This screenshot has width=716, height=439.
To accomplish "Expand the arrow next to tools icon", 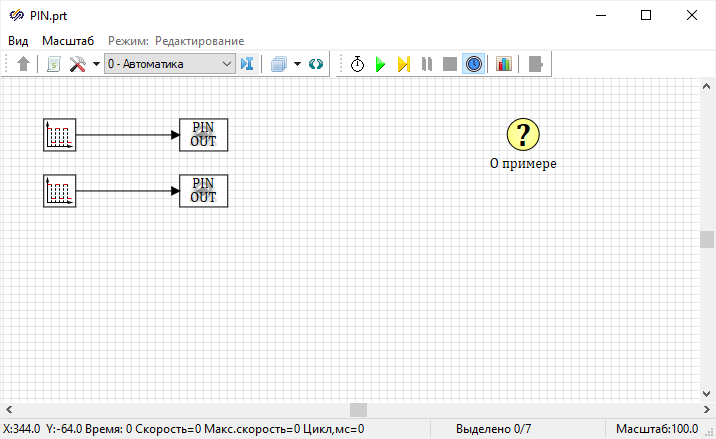I will tap(96, 64).
